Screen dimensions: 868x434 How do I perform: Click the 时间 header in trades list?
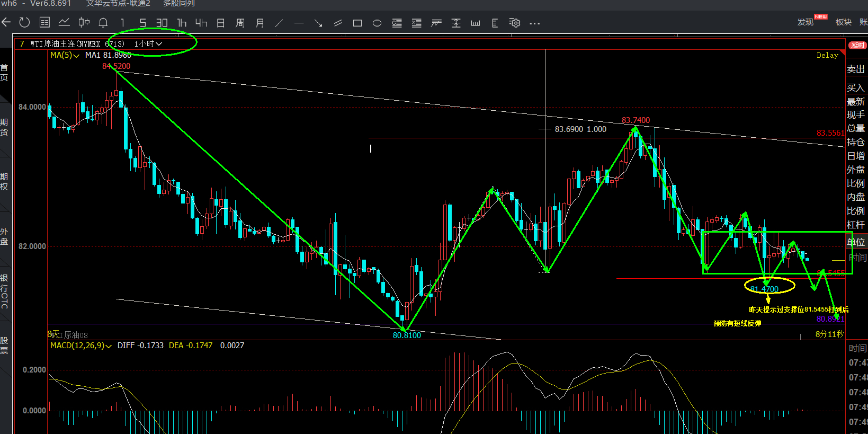[x=858, y=348]
